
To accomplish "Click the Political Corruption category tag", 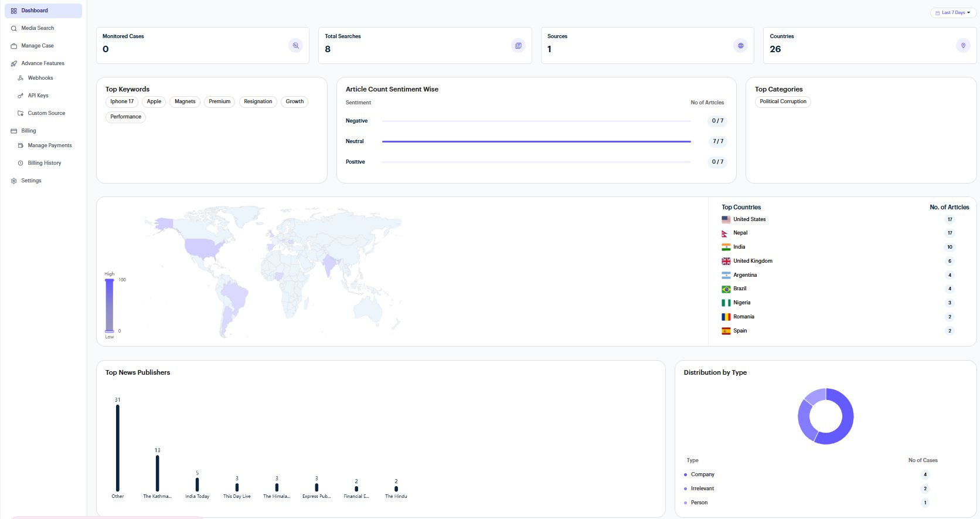I will 782,101.
